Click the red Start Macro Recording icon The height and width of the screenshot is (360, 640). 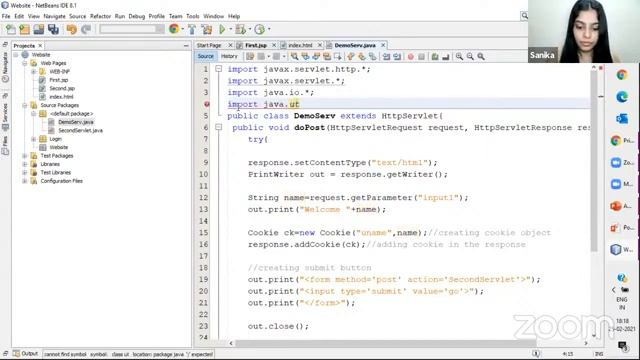[411, 56]
